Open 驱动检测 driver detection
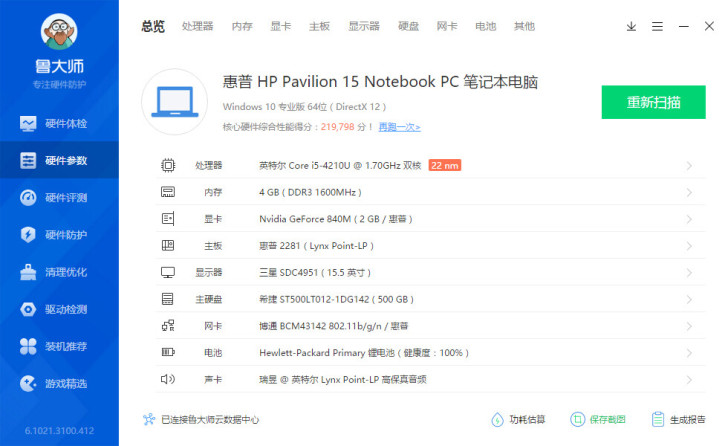The height and width of the screenshot is (446, 728). (x=59, y=309)
